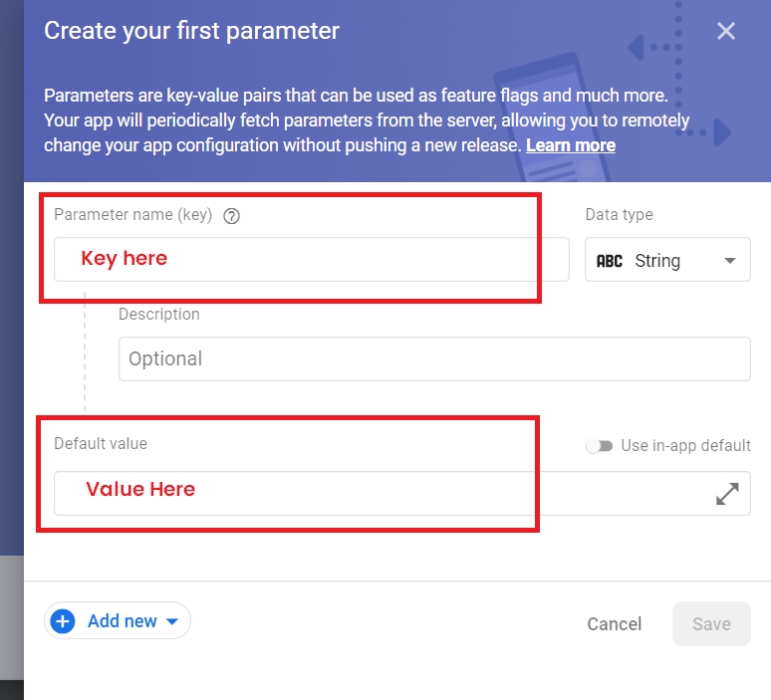Image resolution: width=771 pixels, height=700 pixels.
Task: Click the Save button
Action: point(711,624)
